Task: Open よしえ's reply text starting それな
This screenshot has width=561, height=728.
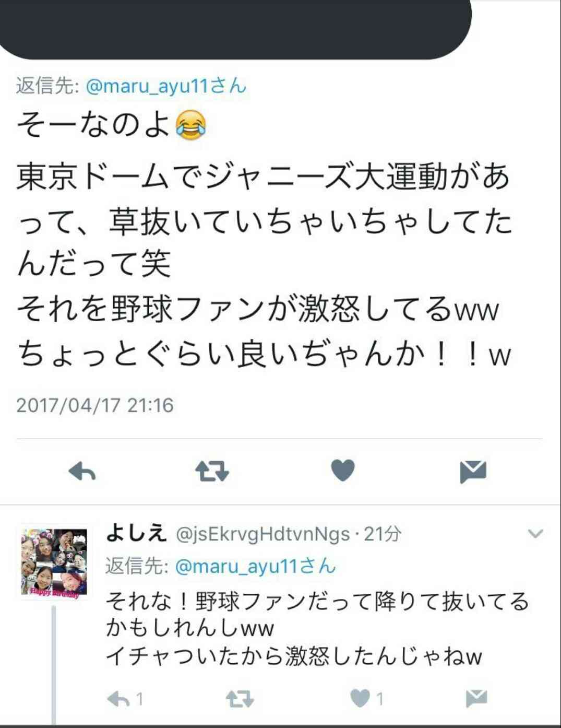Action: 318,629
